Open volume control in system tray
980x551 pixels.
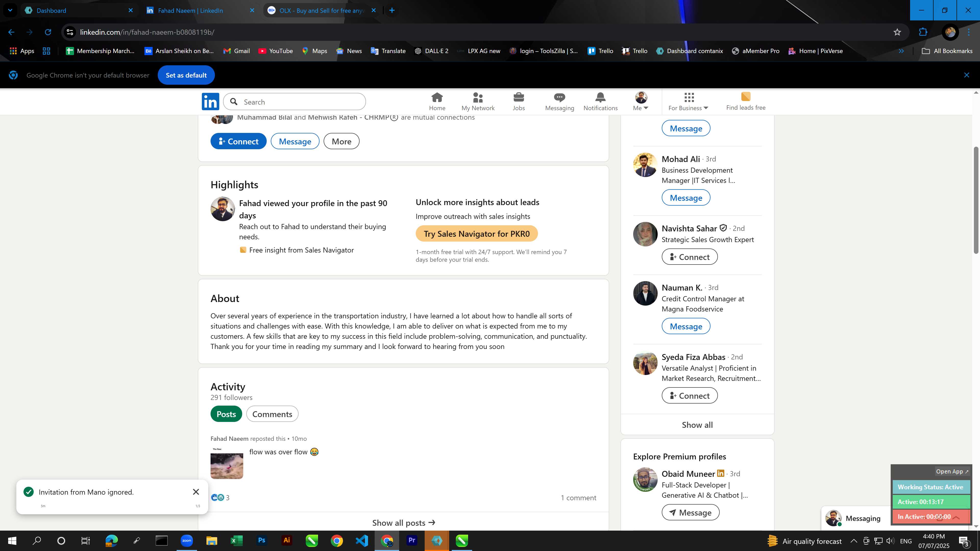[x=890, y=541]
